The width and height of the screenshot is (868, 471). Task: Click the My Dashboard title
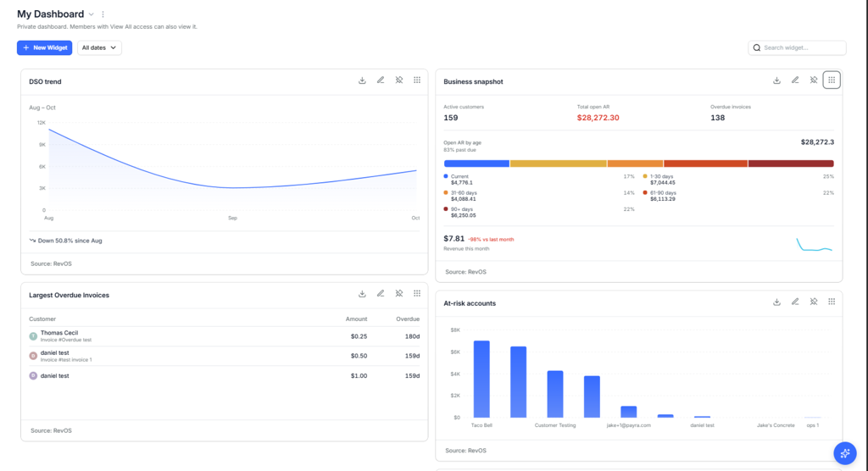(x=50, y=14)
